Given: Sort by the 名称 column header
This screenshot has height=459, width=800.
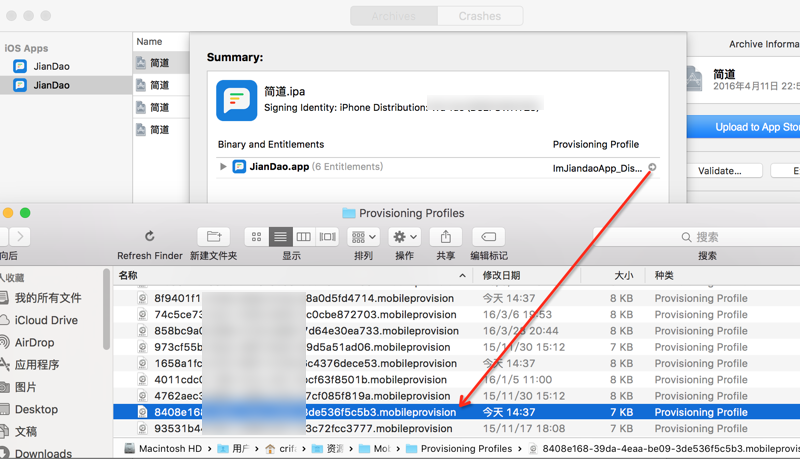Looking at the screenshot, I should coord(292,275).
